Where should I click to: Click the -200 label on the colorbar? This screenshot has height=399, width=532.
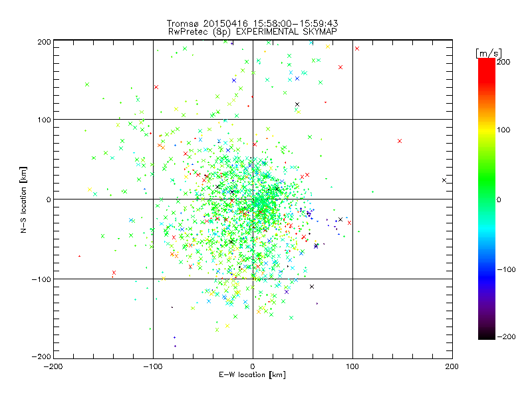[x=506, y=336]
